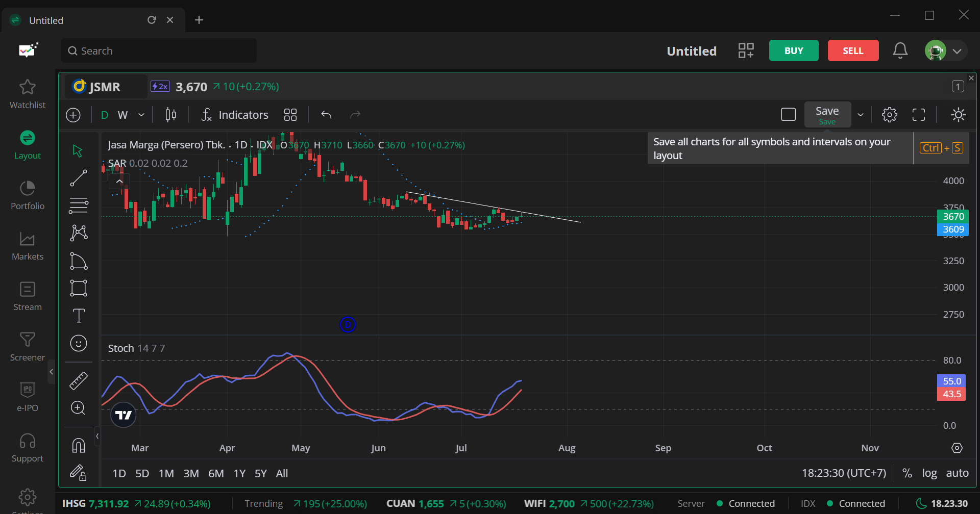This screenshot has height=514, width=980.
Task: Open notifications bell
Action: pyautogui.click(x=900, y=50)
